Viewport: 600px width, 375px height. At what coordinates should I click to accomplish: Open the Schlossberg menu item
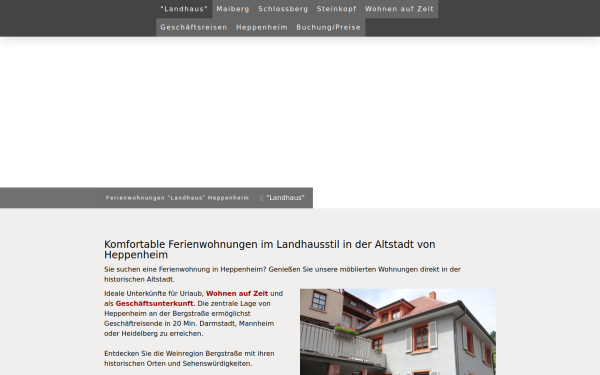283,9
